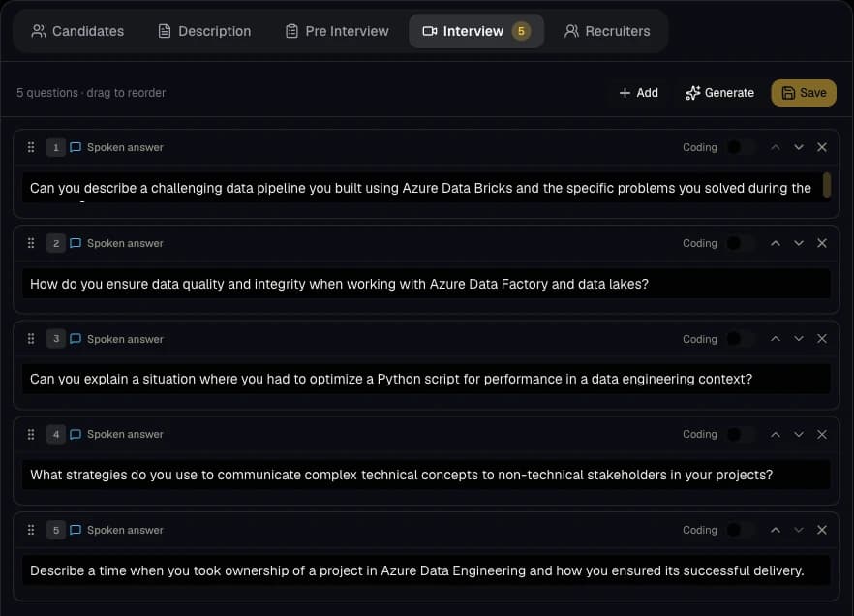This screenshot has width=854, height=616.
Task: Click spoken answer icon on question 1
Action: coord(76,147)
